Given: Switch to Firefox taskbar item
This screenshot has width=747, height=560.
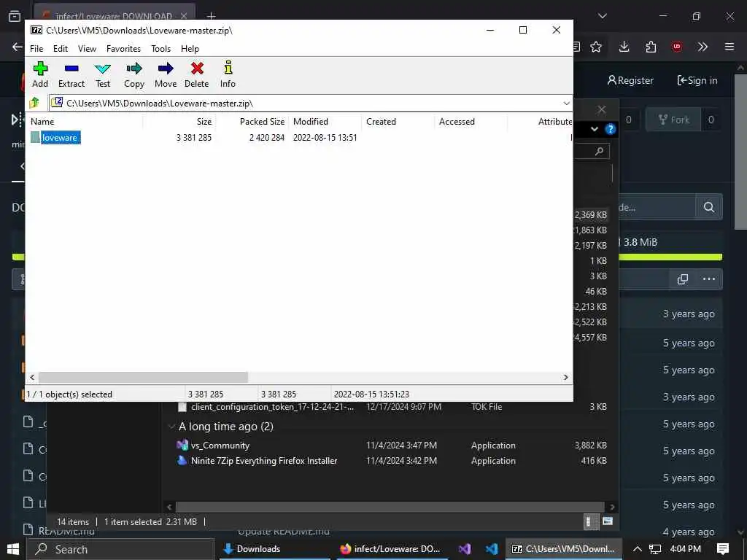Looking at the screenshot, I should click(392, 550).
